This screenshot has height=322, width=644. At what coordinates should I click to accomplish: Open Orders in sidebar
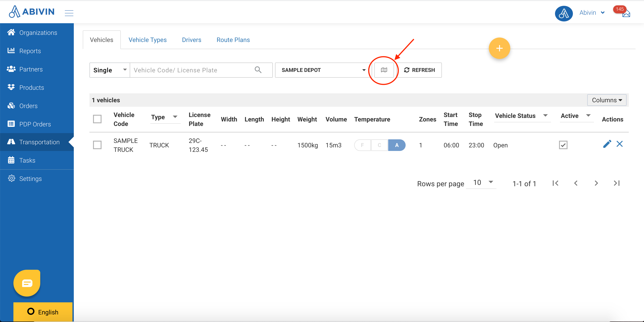point(37,106)
